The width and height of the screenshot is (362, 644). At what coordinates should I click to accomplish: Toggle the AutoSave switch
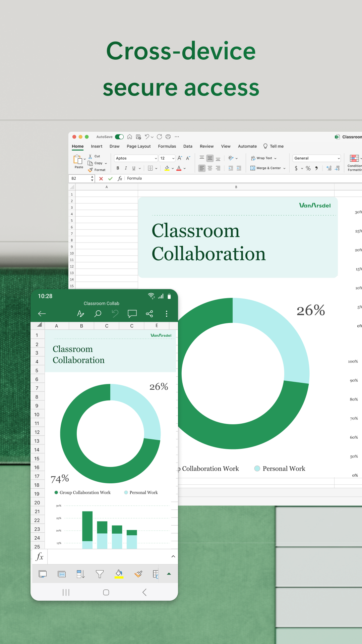[119, 137]
